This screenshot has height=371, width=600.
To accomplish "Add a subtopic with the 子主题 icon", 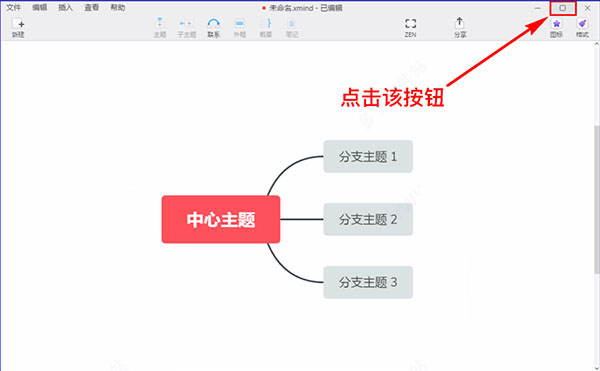I will tap(187, 28).
